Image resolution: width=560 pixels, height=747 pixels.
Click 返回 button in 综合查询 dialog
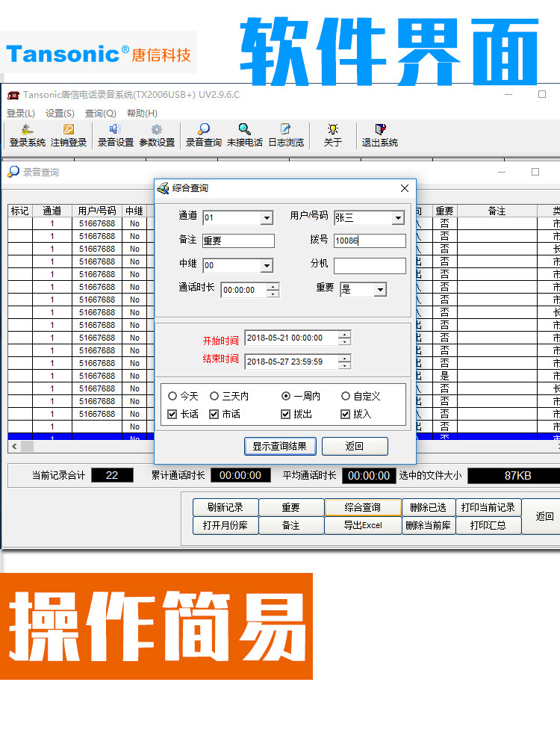[355, 447]
